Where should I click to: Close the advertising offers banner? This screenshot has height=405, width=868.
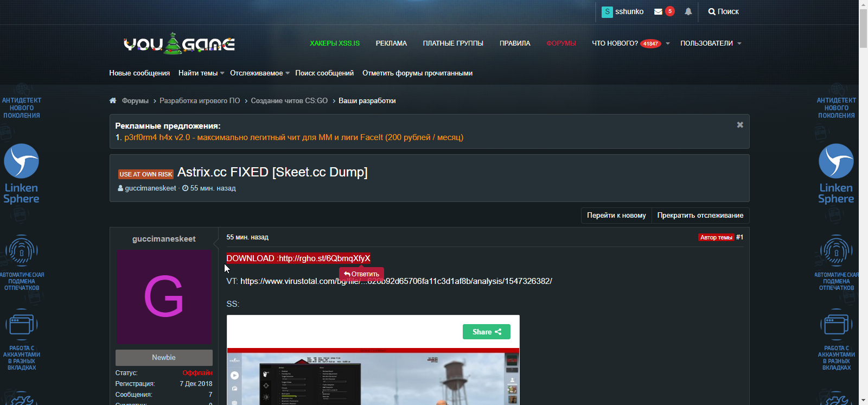tap(739, 125)
